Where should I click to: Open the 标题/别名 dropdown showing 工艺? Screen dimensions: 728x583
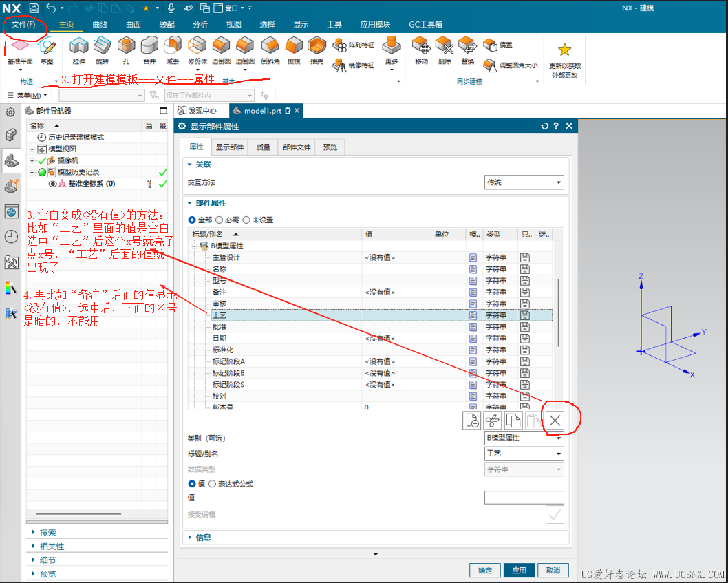click(524, 454)
